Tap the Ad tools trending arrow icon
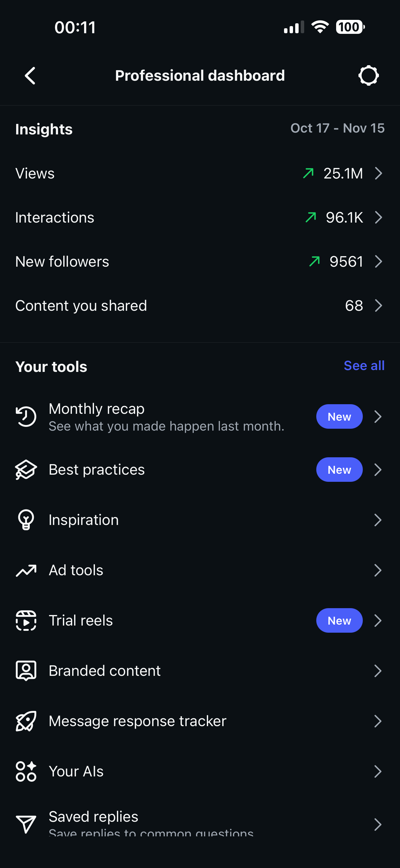This screenshot has height=868, width=400. tap(26, 571)
